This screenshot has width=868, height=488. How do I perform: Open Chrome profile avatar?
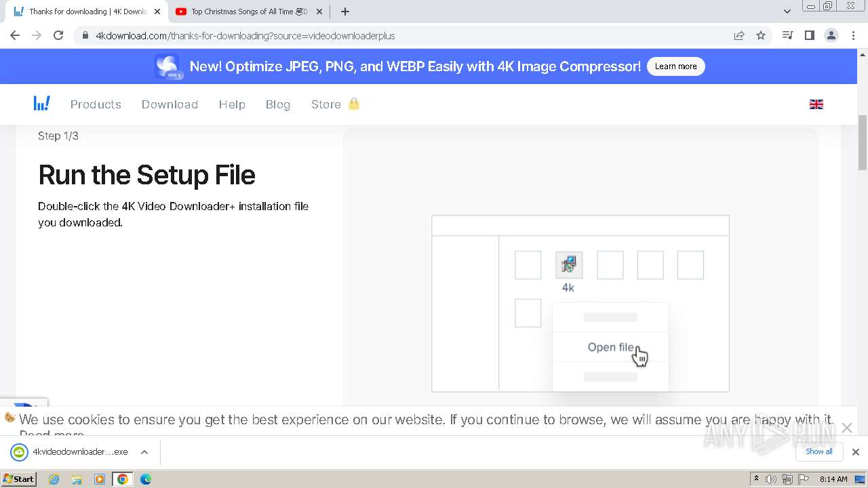(x=831, y=36)
